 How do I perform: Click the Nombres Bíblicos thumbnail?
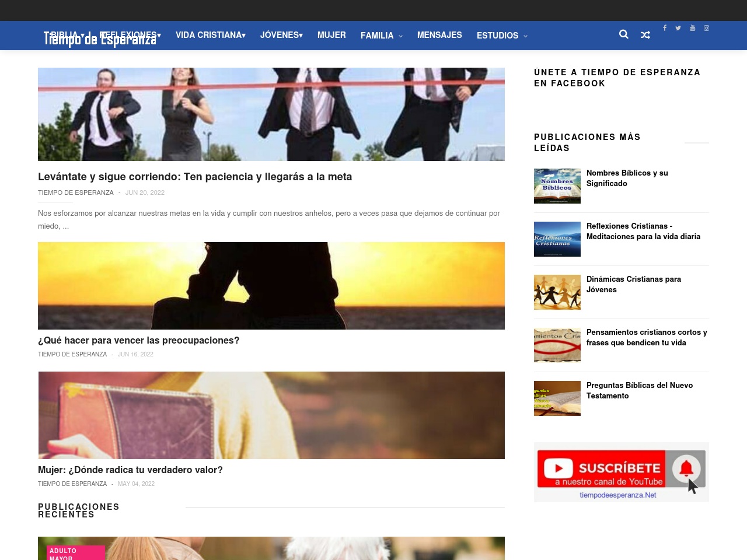(557, 186)
